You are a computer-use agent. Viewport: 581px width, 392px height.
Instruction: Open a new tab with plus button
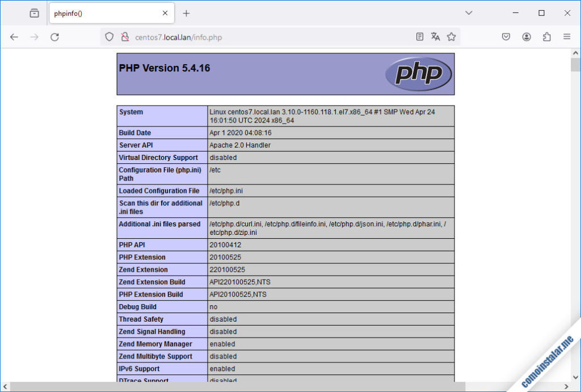186,14
